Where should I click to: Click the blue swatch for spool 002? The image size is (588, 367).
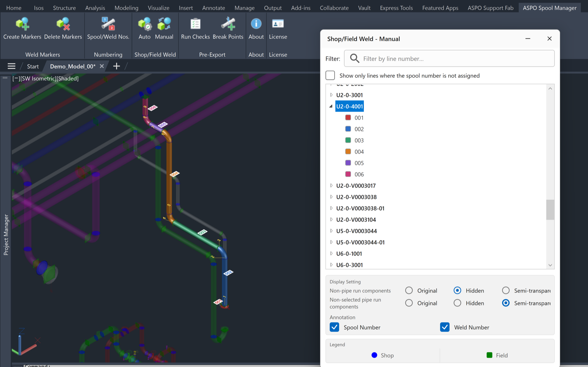click(x=348, y=129)
